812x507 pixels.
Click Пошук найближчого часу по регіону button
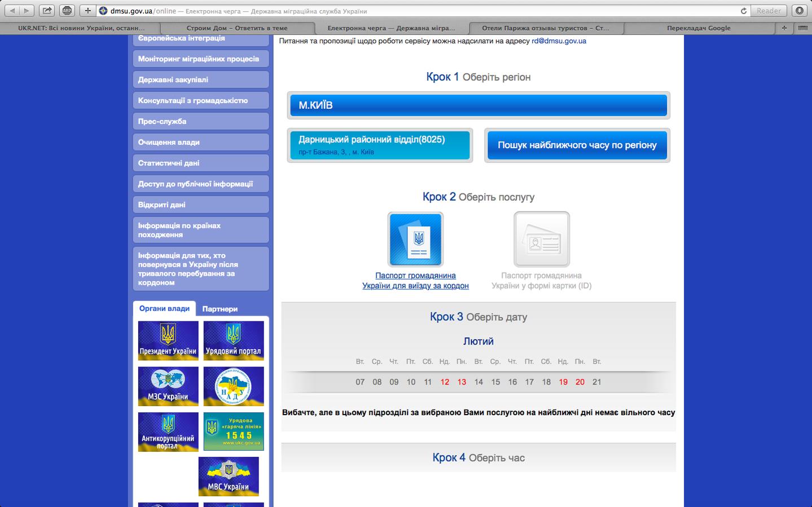click(577, 146)
